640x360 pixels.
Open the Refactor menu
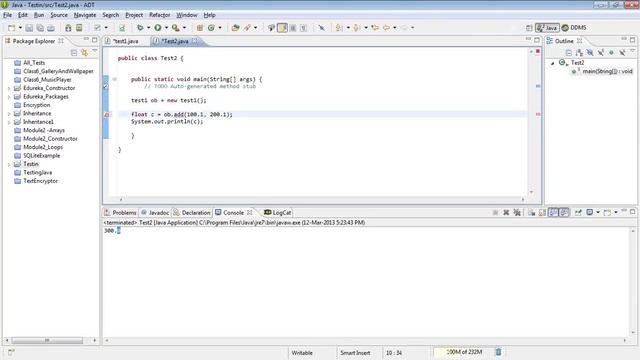[160, 15]
